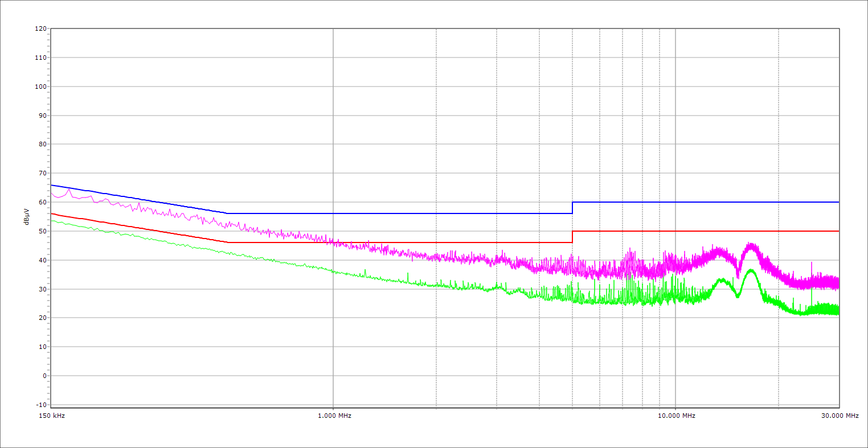Image resolution: width=868 pixels, height=448 pixels.
Task: Click the 100 value on the y-axis
Action: [x=40, y=87]
